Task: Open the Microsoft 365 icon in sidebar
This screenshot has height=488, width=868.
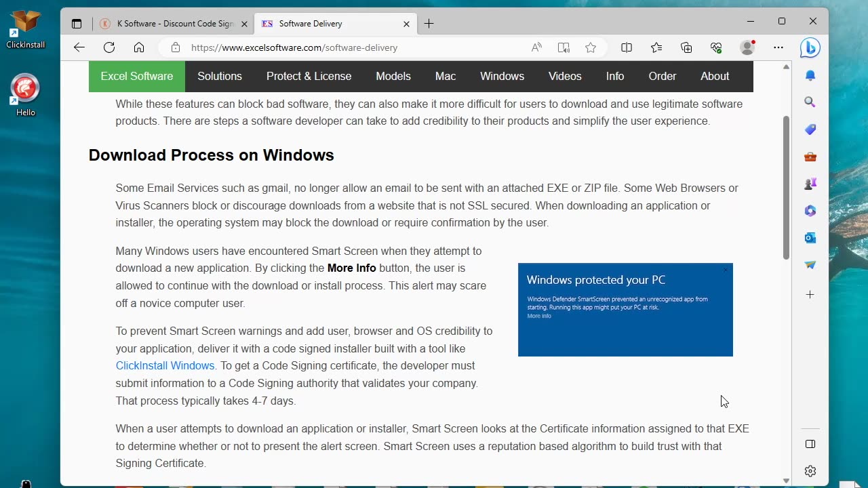Action: 810,211
